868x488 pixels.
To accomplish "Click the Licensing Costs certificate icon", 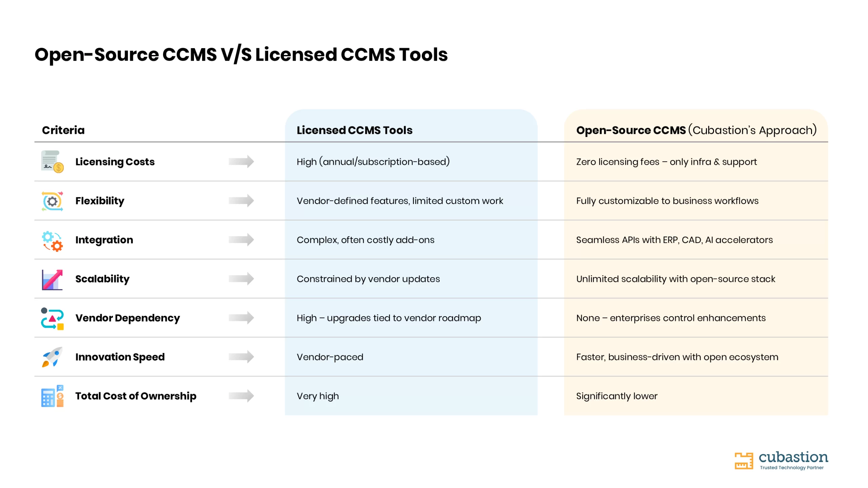I will coord(52,162).
